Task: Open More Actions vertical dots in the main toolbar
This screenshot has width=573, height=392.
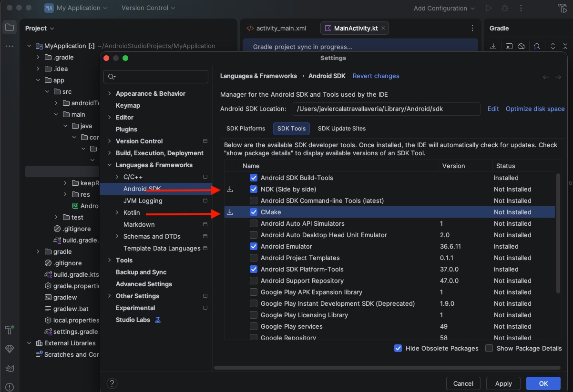Action: click(521, 8)
